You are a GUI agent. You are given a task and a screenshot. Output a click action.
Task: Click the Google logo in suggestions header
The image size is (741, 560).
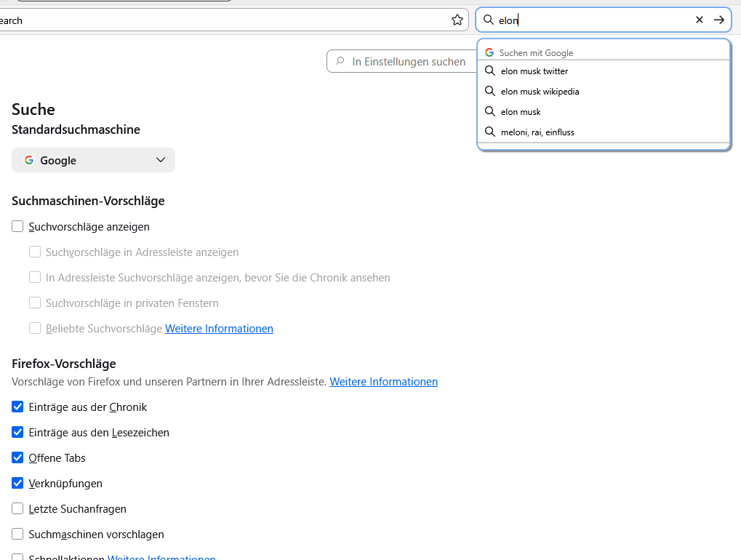pyautogui.click(x=489, y=52)
